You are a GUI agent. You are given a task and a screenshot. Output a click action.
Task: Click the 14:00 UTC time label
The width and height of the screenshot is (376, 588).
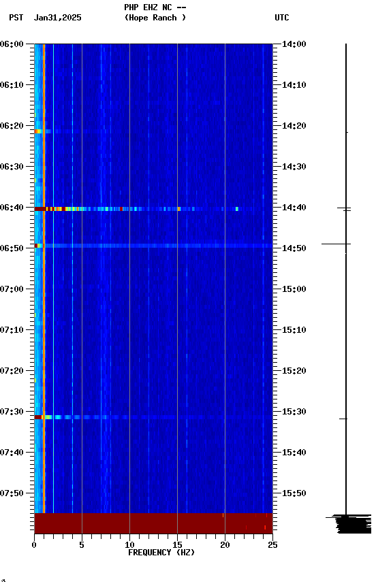[x=294, y=44]
